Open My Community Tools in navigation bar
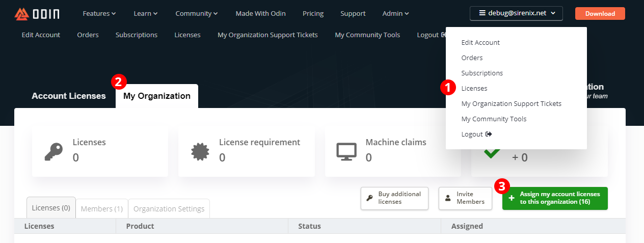 [367, 35]
